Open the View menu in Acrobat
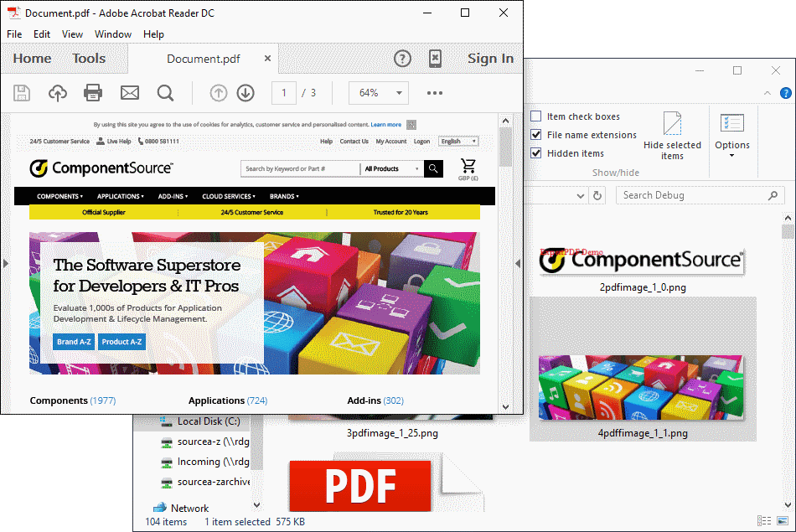The height and width of the screenshot is (532, 796). click(72, 34)
